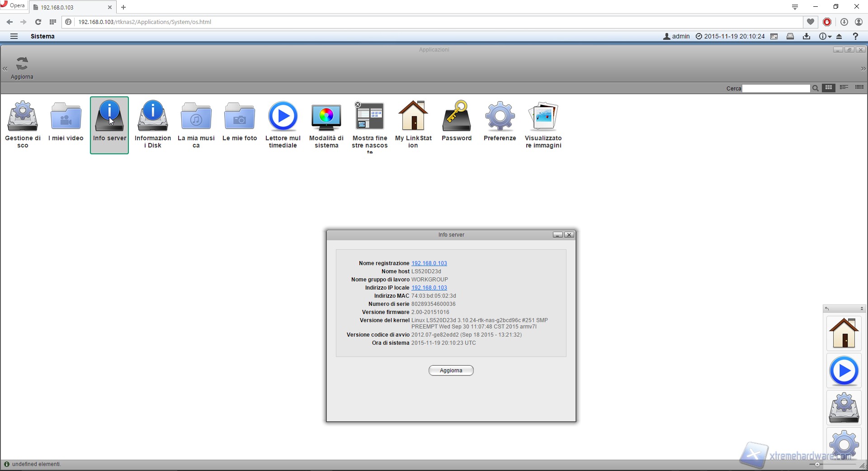The height and width of the screenshot is (471, 868).
Task: Adjust the icon zoom slider handle
Action: click(x=817, y=465)
